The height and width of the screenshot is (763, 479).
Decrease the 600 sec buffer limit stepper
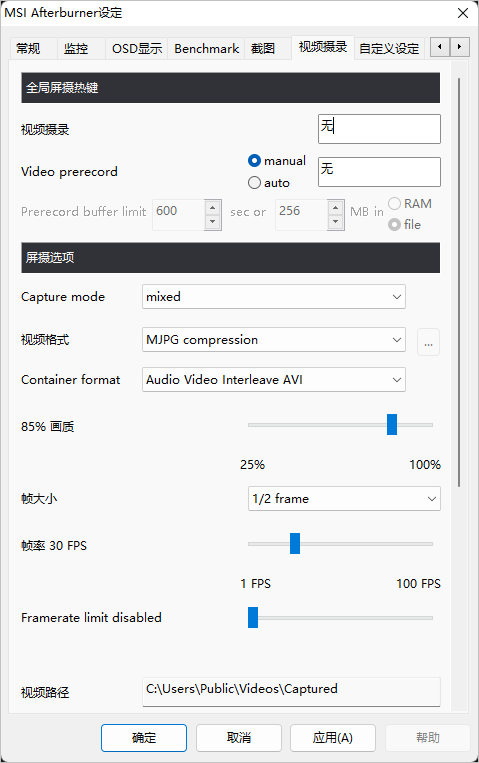tap(213, 222)
